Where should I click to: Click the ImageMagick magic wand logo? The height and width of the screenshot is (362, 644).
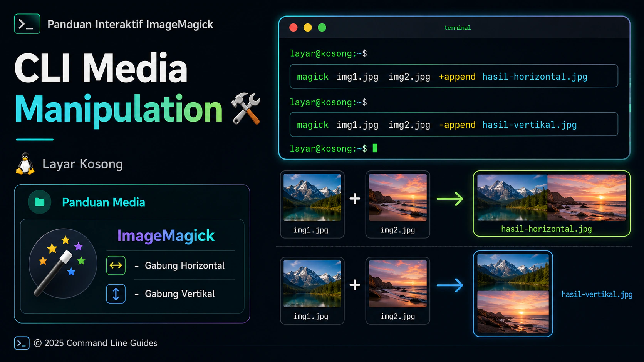(63, 264)
